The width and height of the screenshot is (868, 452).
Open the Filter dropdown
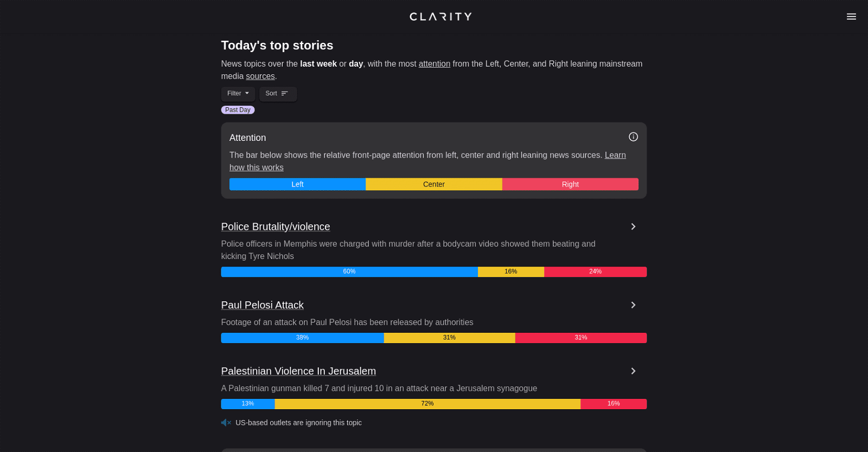point(238,94)
